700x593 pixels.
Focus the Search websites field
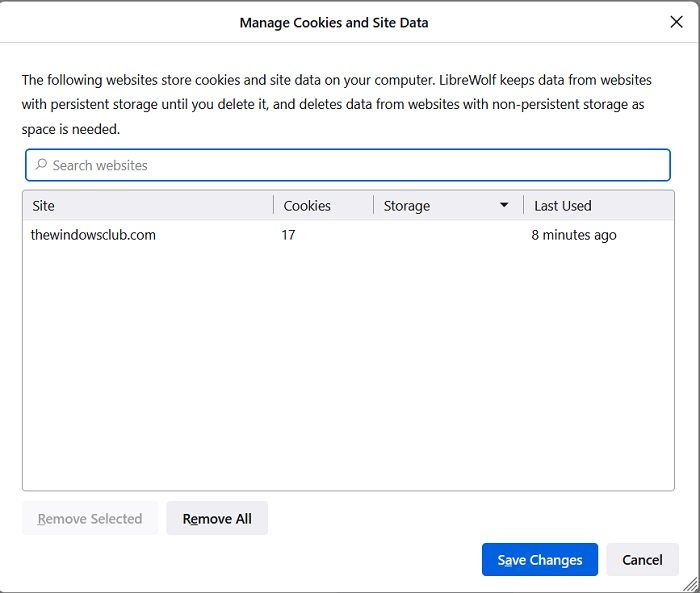(x=350, y=165)
